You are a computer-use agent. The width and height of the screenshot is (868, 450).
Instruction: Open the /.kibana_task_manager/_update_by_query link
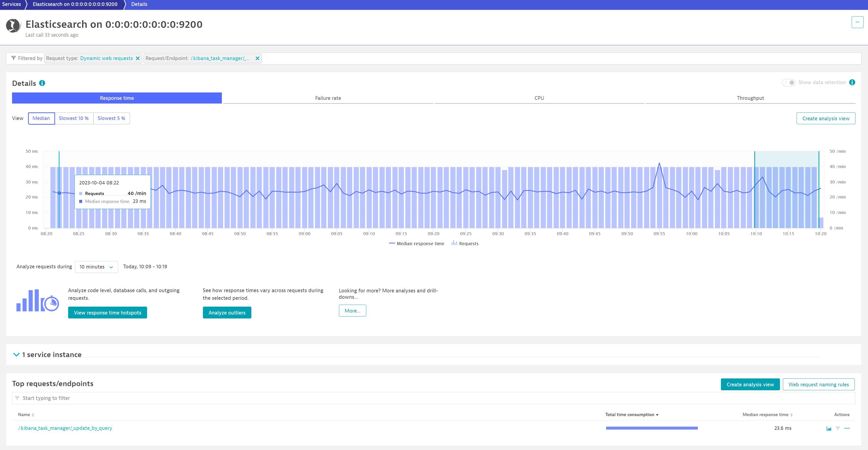coord(65,428)
